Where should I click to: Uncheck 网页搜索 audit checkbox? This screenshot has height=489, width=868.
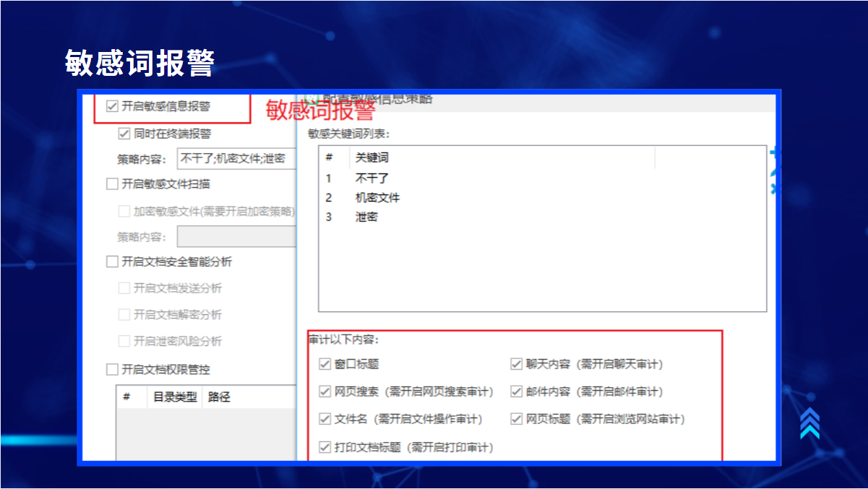click(x=325, y=391)
